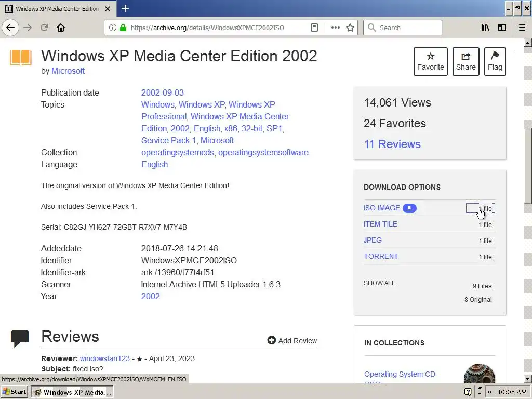This screenshot has width=532, height=399.
Task: Click the vertical scrollbar down arrow
Action: [527, 379]
